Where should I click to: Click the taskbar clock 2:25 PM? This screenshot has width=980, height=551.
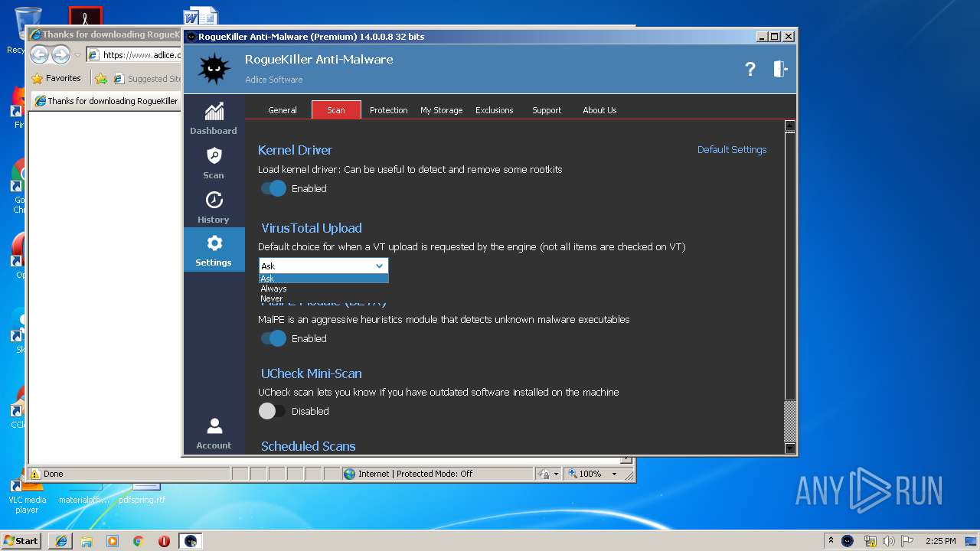coord(940,541)
